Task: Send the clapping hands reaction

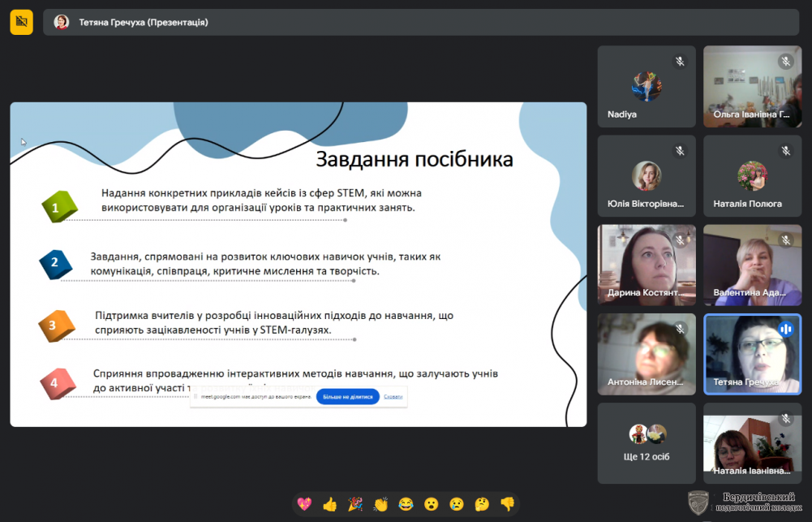Action: tap(380, 504)
